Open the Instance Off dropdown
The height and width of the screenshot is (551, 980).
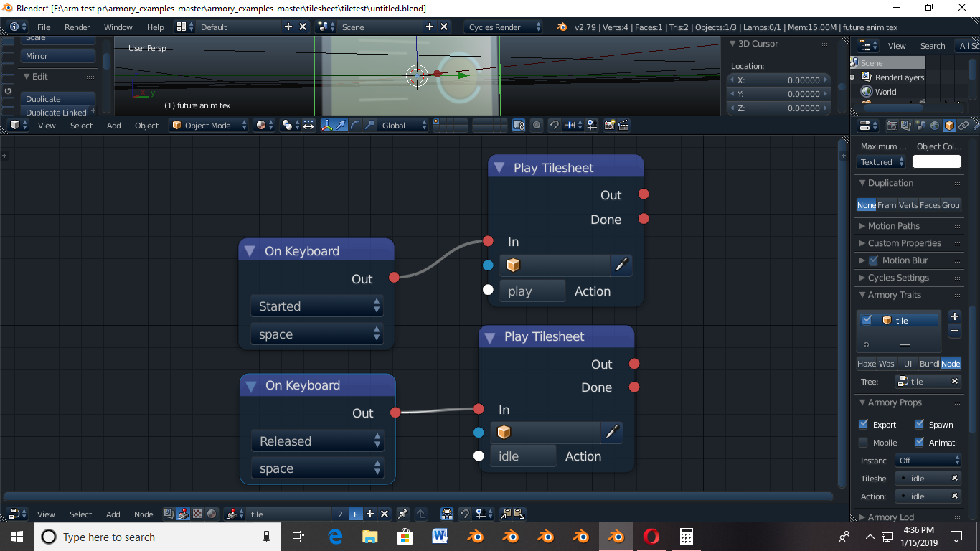pos(928,461)
